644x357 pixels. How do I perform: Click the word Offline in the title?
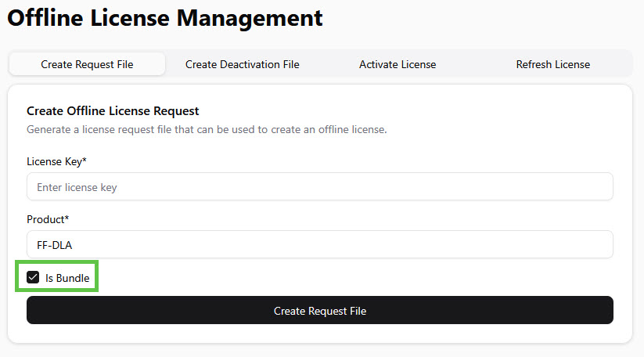(44, 18)
